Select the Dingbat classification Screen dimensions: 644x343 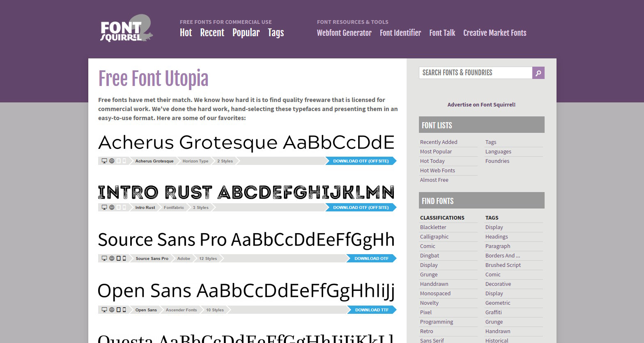pyautogui.click(x=430, y=255)
